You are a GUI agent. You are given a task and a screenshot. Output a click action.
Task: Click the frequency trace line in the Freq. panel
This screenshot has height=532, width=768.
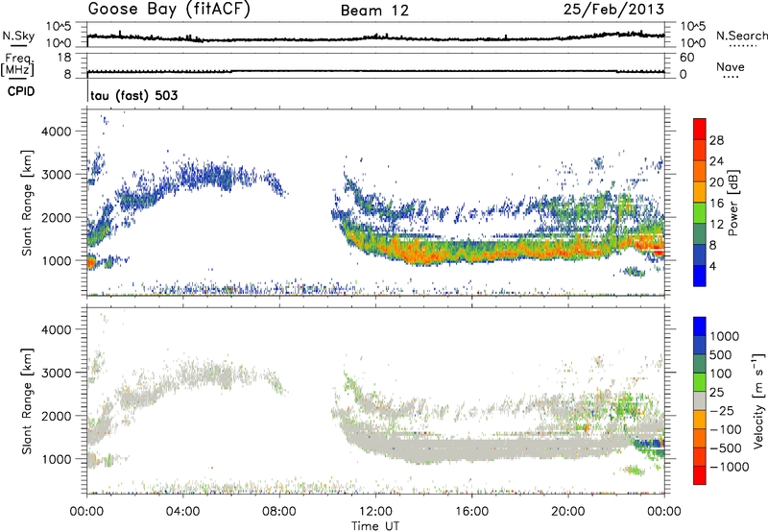pos(375,71)
